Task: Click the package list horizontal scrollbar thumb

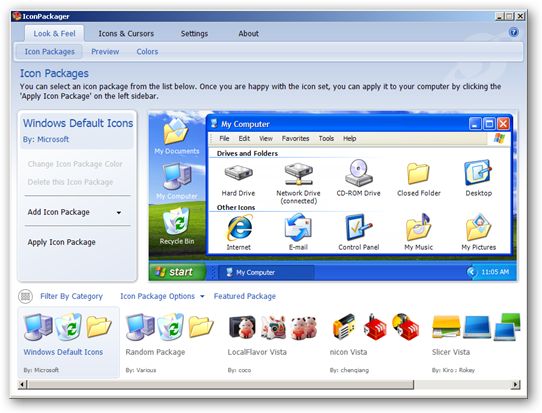Action: (x=221, y=384)
